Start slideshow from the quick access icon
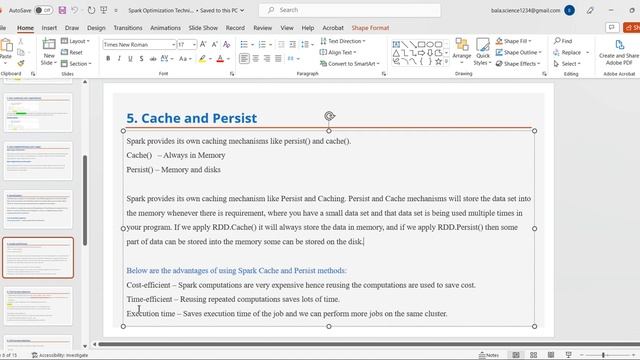The image size is (640, 360). pos(104,10)
